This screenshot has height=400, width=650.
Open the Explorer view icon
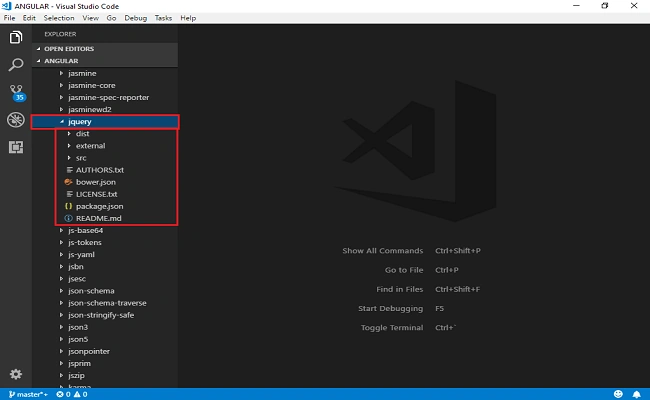coord(16,37)
